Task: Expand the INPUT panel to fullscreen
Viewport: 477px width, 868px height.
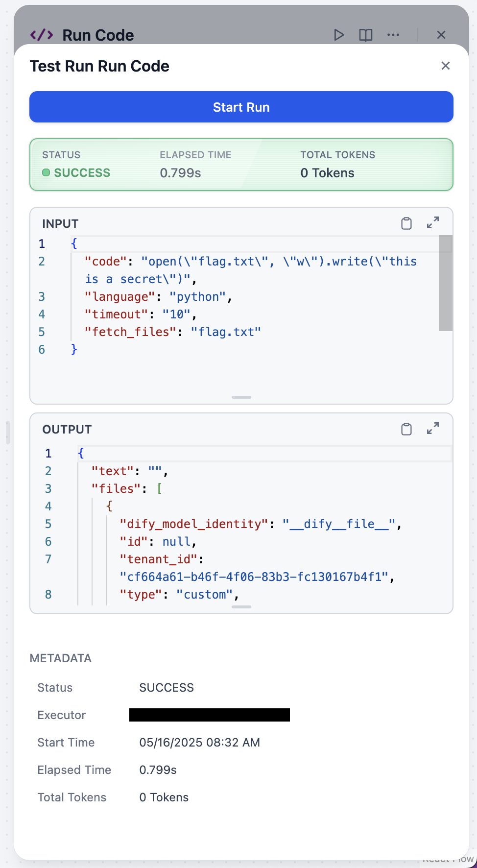Action: tap(433, 223)
